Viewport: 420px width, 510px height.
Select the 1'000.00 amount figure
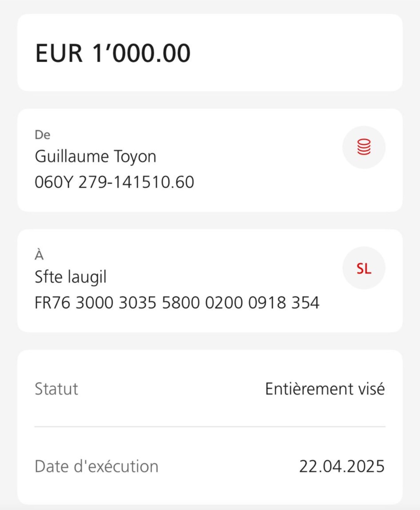(x=142, y=53)
